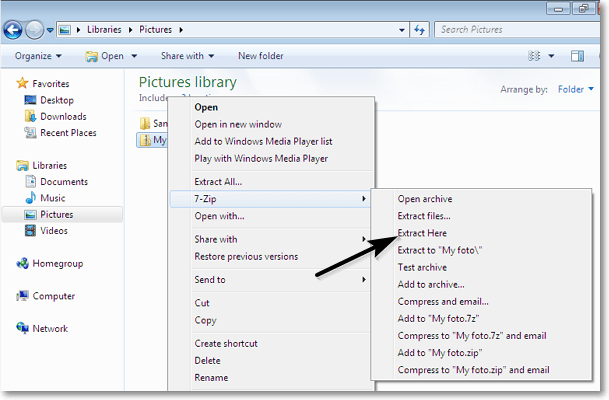Select Pictures in the address breadcrumb

155,30
